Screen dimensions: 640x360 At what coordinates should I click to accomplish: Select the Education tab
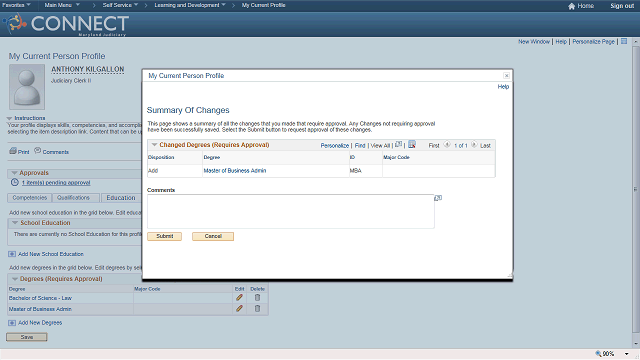121,198
